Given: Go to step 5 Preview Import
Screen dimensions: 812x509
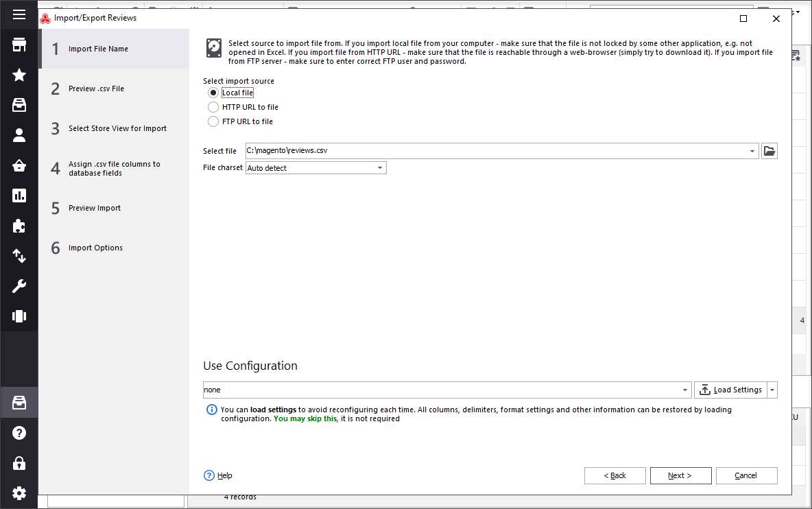Looking at the screenshot, I should [114, 208].
